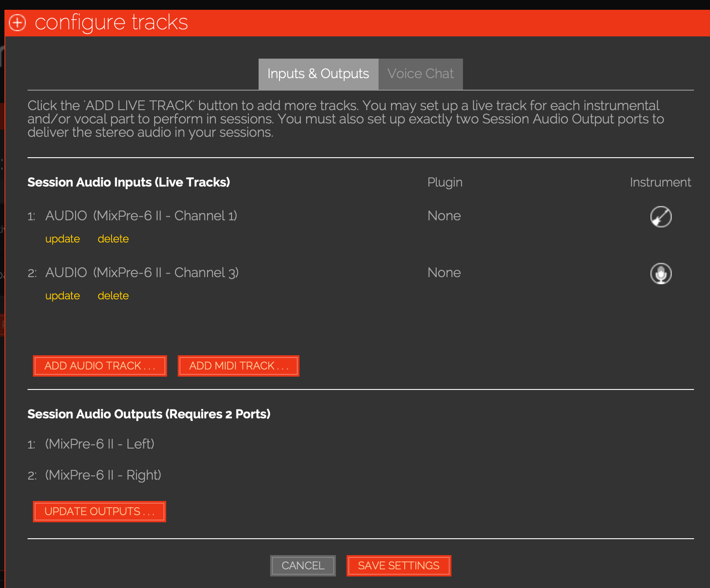Screen dimensions: 710x588
Task: Click the plus icon beside configure tracks
Action: [18, 23]
